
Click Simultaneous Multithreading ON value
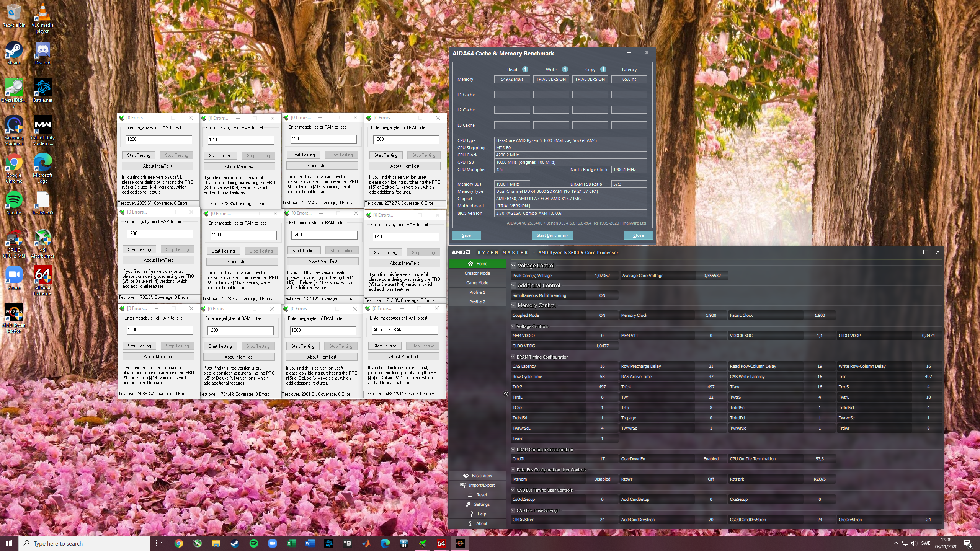(x=602, y=295)
